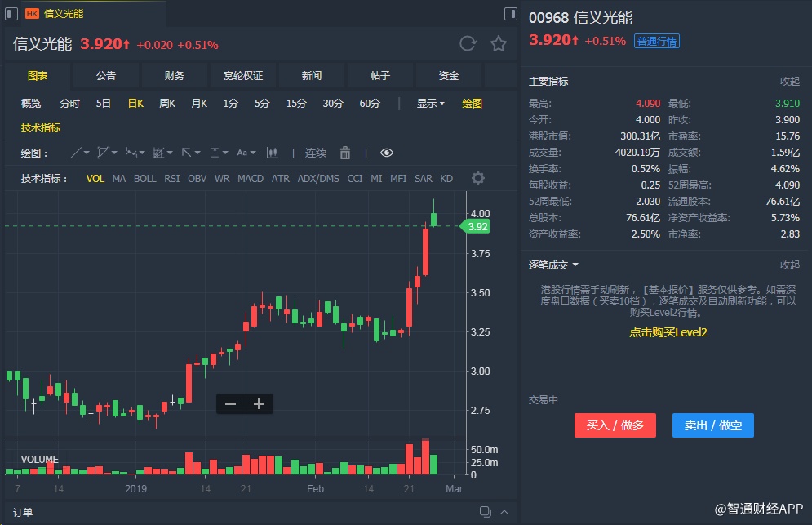Enable the OBV indicator
The width and height of the screenshot is (812, 525).
coord(197,179)
